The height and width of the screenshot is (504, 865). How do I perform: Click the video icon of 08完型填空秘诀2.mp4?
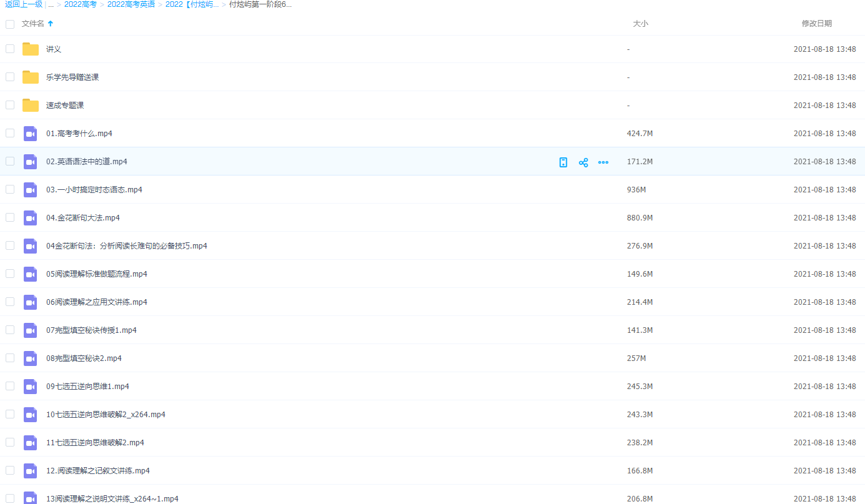(31, 358)
